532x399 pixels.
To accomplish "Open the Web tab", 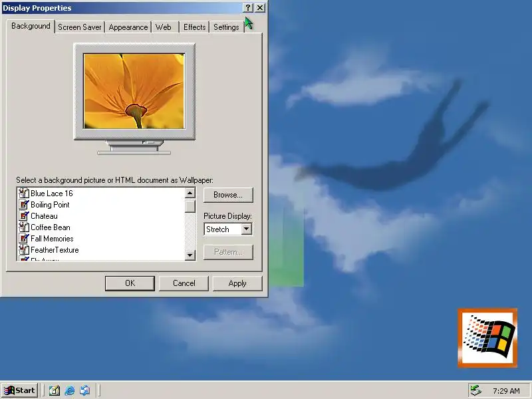I will point(163,27).
